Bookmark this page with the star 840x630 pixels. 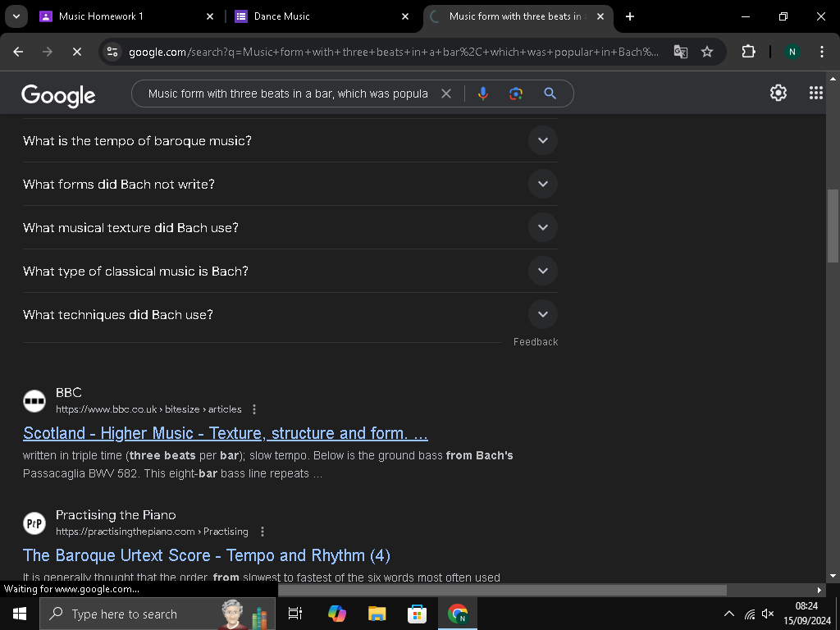707,52
